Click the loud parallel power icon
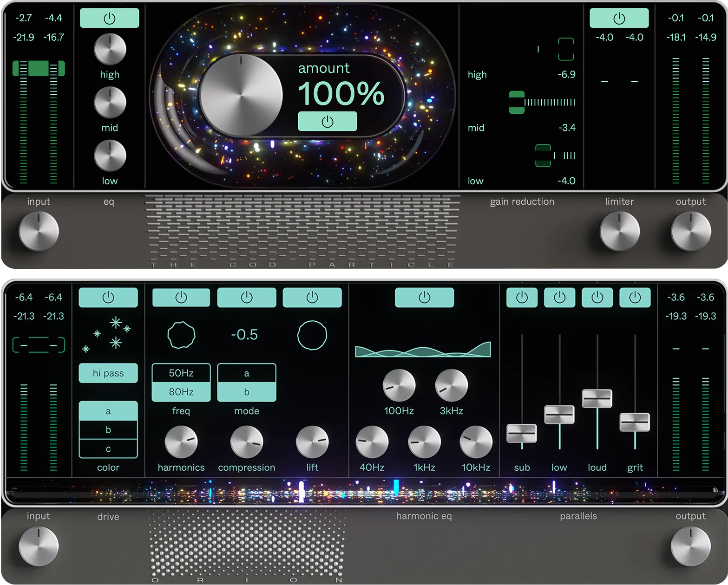 point(597,298)
